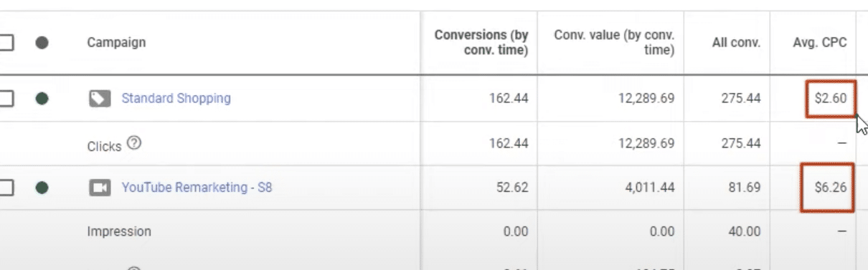Click the YouTube Remarketing video camera icon
This screenshot has width=868, height=270.
pos(100,188)
